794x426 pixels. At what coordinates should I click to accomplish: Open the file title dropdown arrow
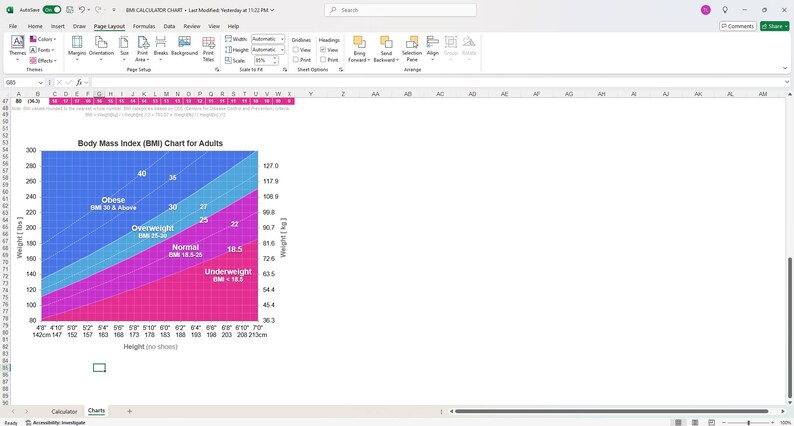(272, 10)
